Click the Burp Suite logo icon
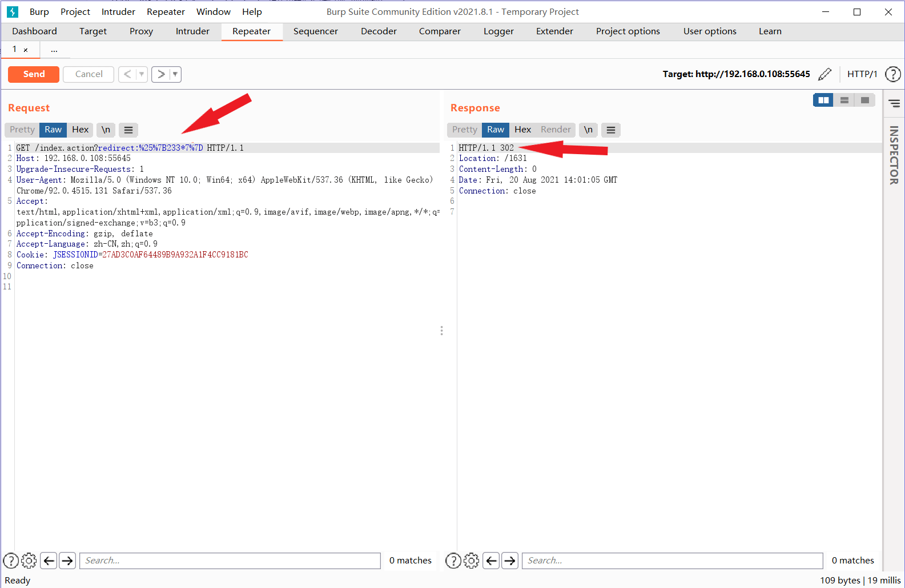 click(x=12, y=11)
